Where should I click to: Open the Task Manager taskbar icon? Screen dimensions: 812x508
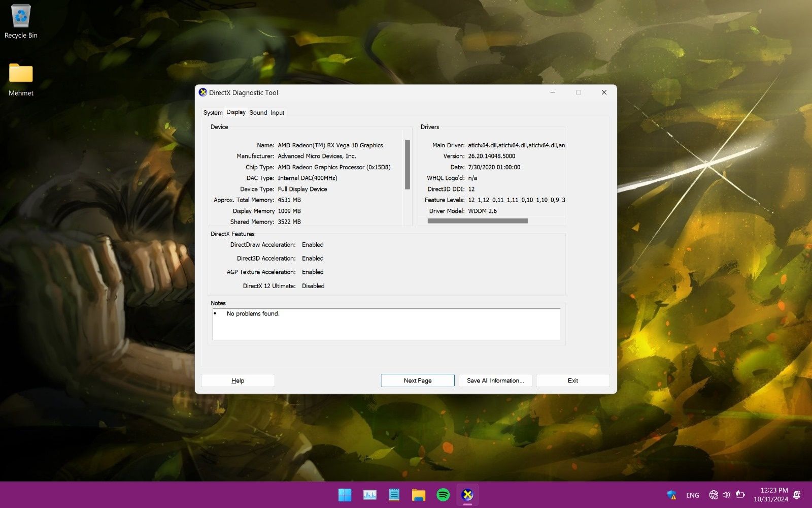369,495
